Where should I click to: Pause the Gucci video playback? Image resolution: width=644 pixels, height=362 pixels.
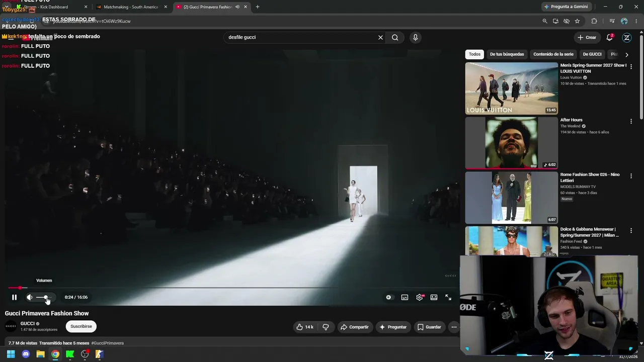[x=14, y=297]
